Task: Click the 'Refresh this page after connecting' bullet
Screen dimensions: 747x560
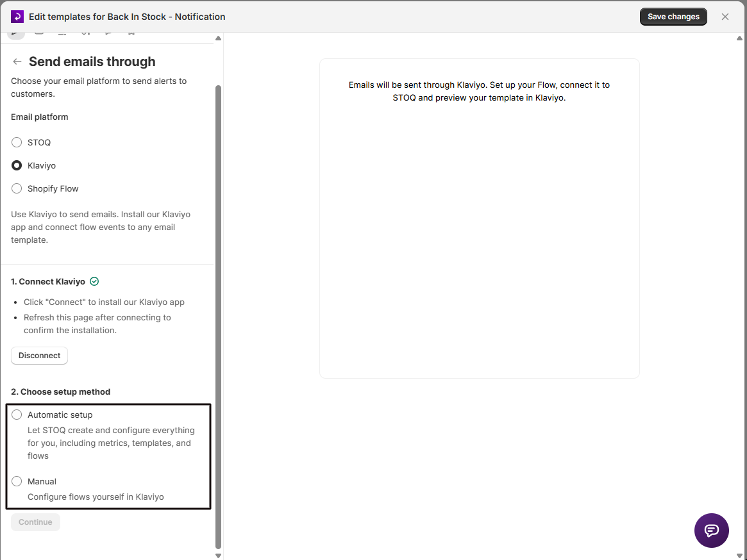Action: [97, 324]
